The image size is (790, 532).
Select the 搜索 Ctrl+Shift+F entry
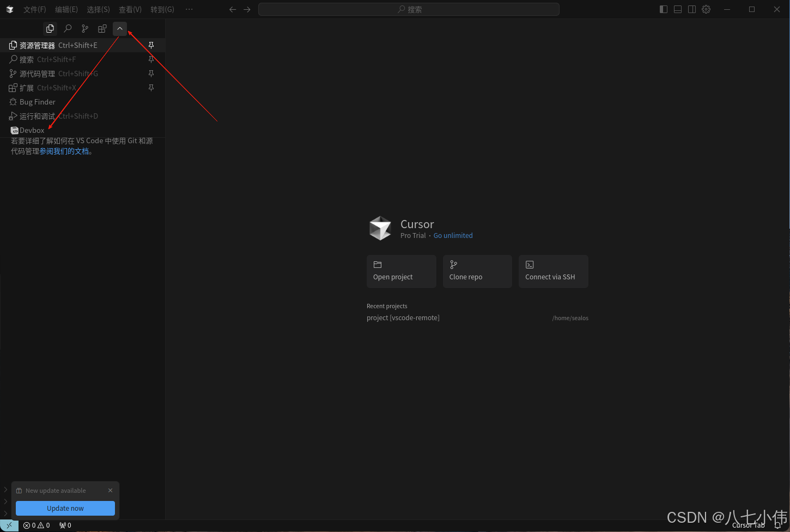pyautogui.click(x=82, y=59)
